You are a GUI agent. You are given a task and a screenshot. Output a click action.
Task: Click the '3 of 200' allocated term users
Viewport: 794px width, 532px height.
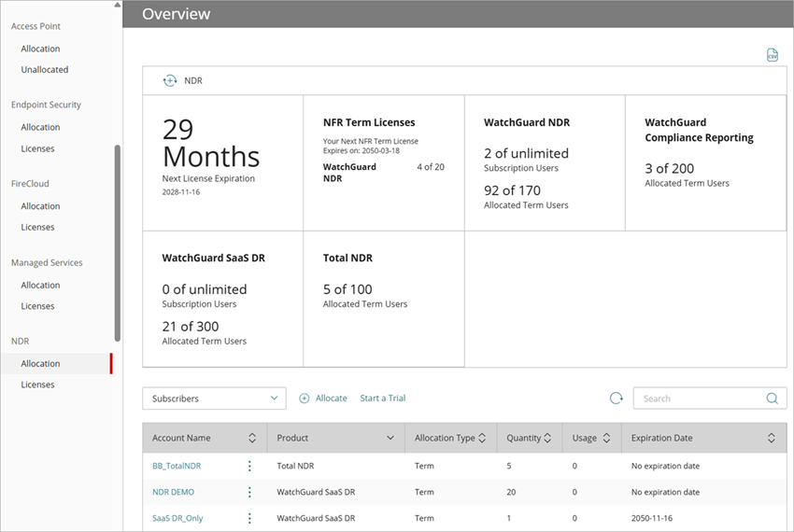tap(670, 169)
